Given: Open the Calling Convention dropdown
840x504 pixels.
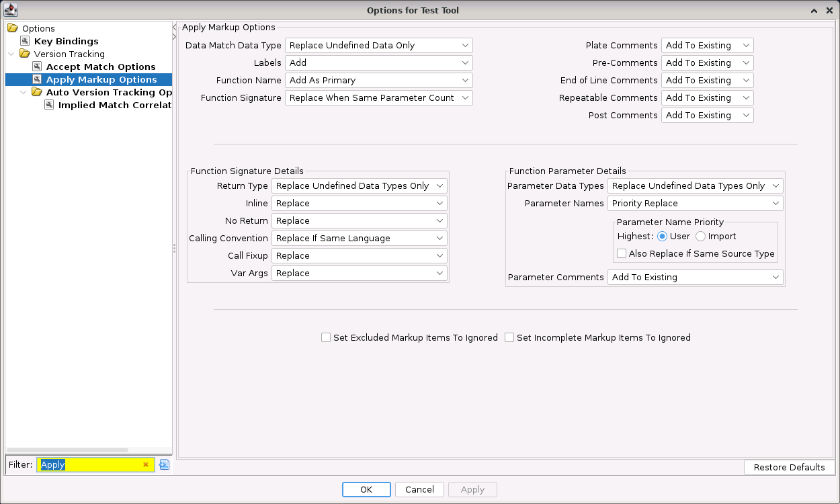Looking at the screenshot, I should pos(359,238).
